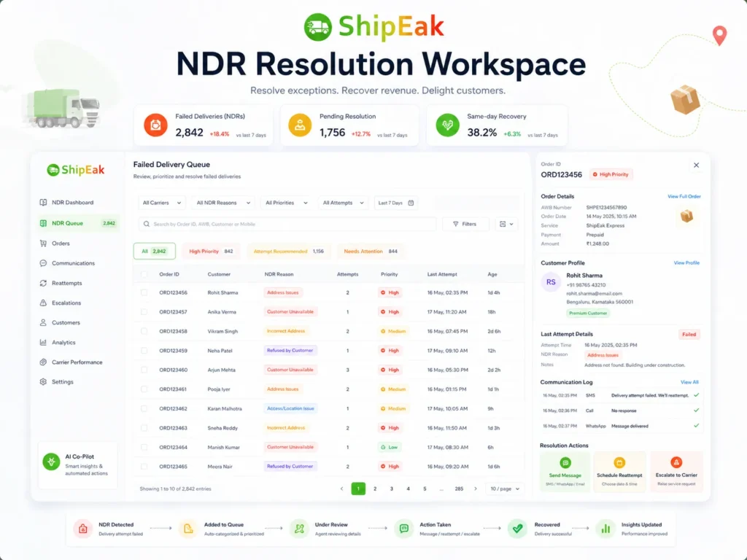This screenshot has height=560, width=747.
Task: Click the Failed status badge
Action: click(689, 335)
